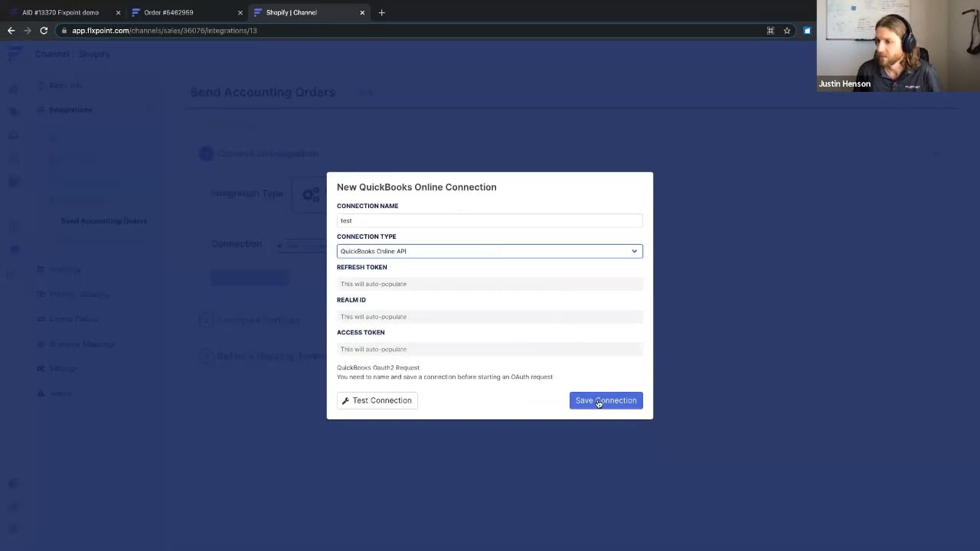Click the 'Channel : Shopify' heading
The width and height of the screenshot is (980, 551).
(x=73, y=54)
